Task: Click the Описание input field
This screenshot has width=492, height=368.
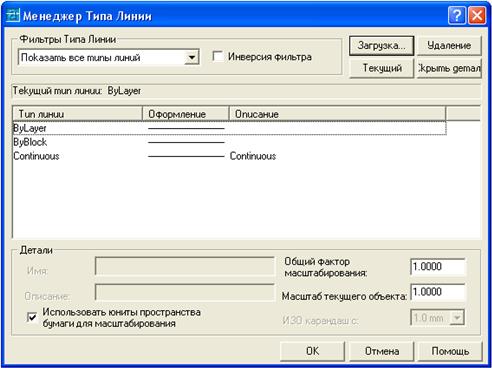Action: tap(185, 292)
